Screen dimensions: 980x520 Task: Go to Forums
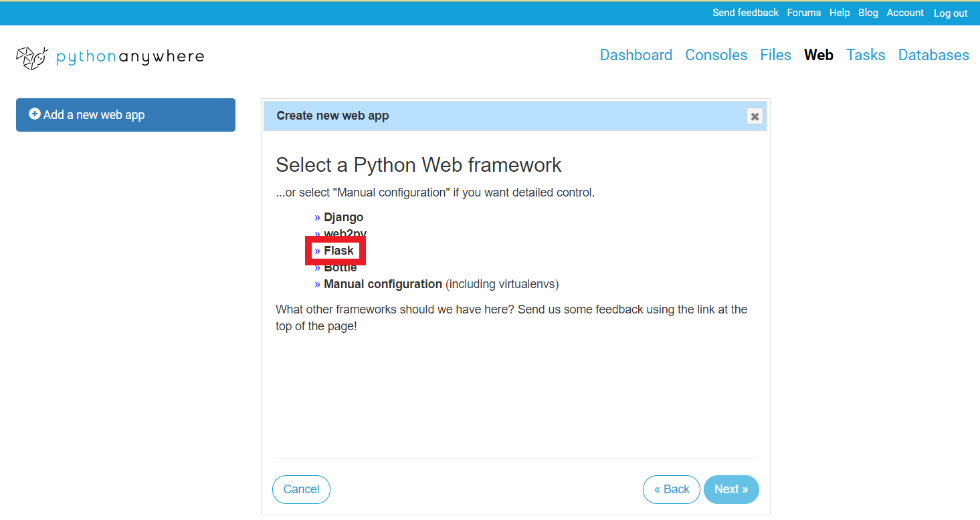(x=803, y=13)
